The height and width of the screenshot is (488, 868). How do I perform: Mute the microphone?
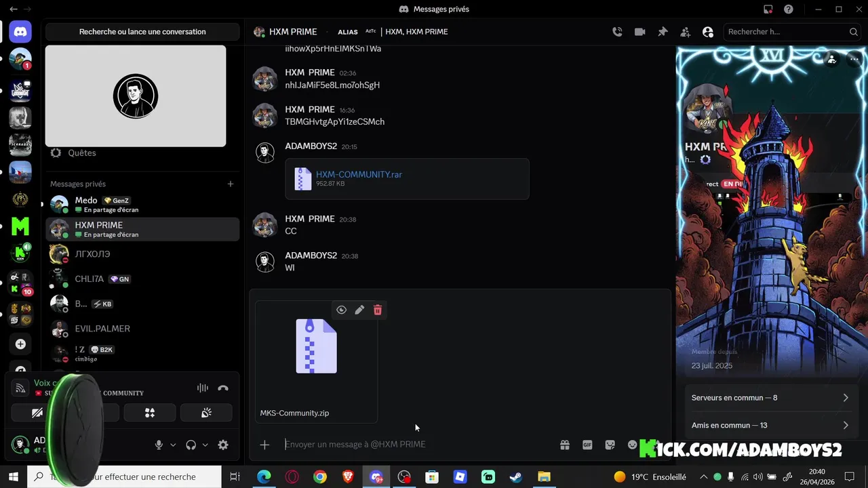coord(159,445)
